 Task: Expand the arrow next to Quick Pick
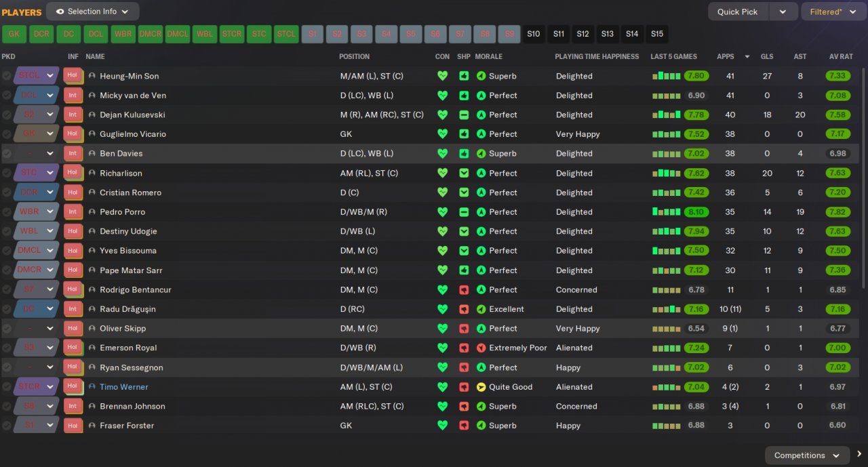coord(783,12)
